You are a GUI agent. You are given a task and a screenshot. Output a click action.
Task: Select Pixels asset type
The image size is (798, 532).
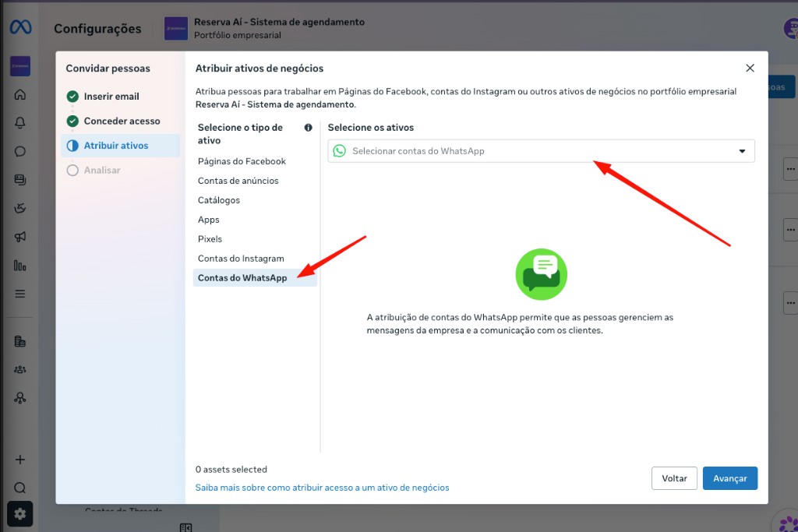tap(210, 239)
